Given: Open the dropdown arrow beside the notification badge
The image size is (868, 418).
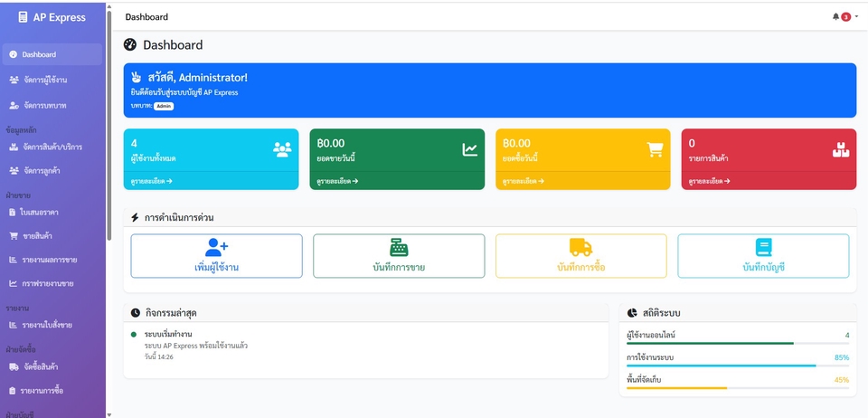Looking at the screenshot, I should pyautogui.click(x=856, y=17).
